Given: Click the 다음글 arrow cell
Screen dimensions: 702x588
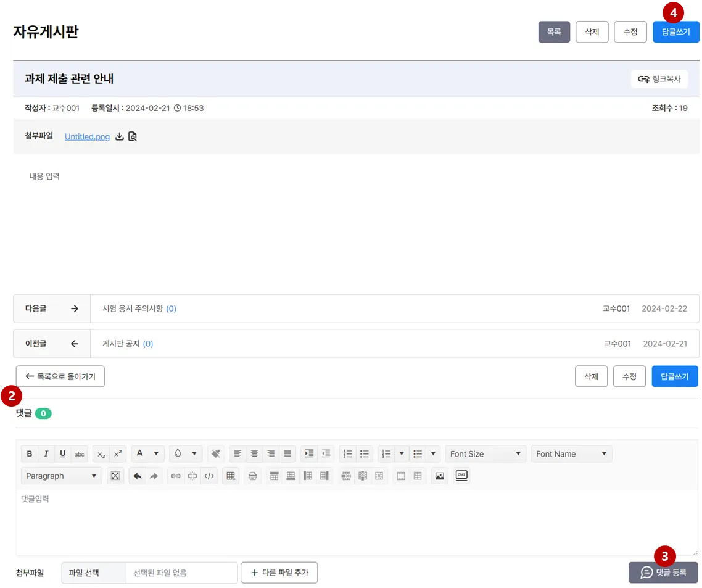Looking at the screenshot, I should (52, 308).
